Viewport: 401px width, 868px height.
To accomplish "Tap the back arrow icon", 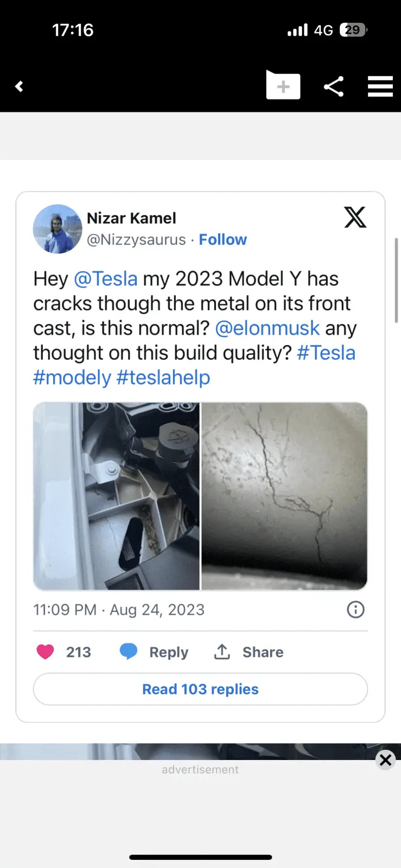I will [x=20, y=86].
